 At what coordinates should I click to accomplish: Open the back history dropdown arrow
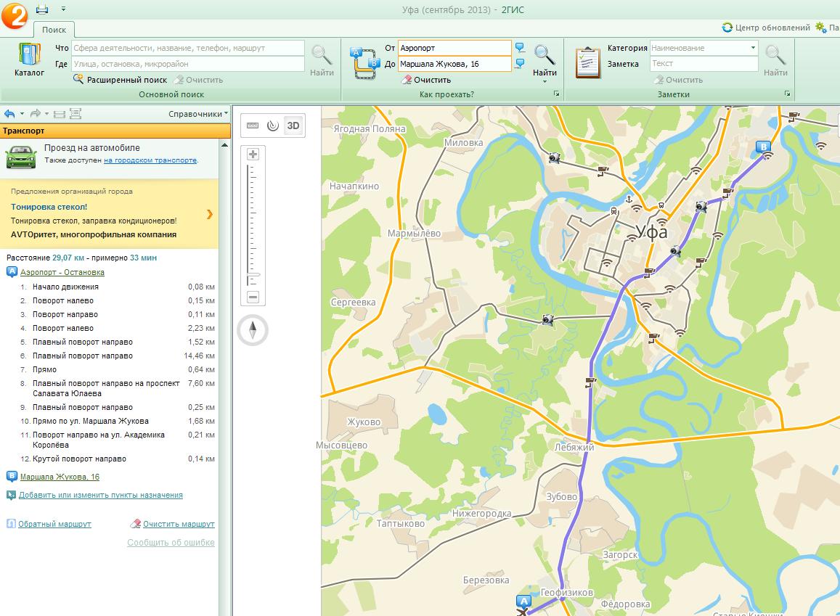tap(22, 113)
